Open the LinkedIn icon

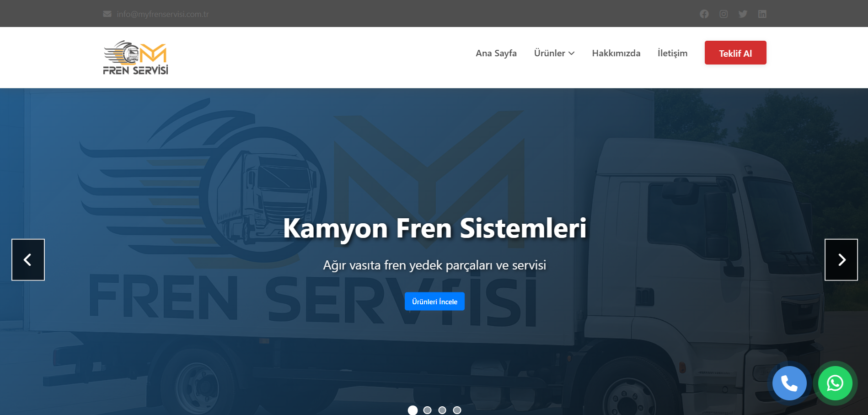click(762, 14)
